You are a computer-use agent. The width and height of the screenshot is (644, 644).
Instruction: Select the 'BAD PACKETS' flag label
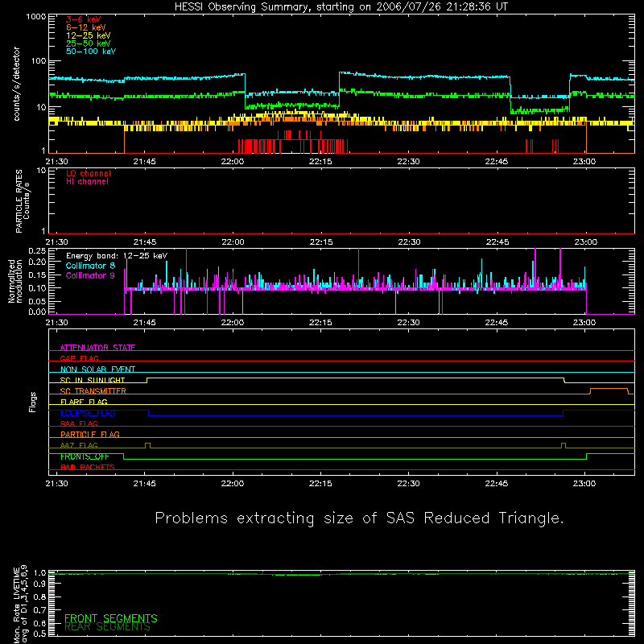tap(88, 467)
